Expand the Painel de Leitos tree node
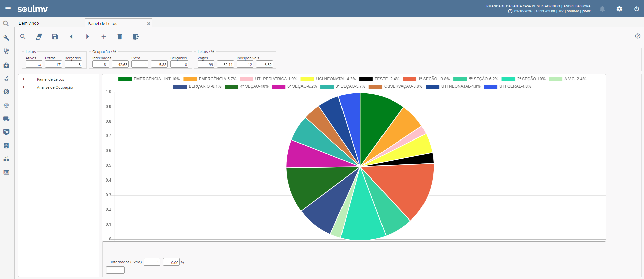 coord(24,79)
